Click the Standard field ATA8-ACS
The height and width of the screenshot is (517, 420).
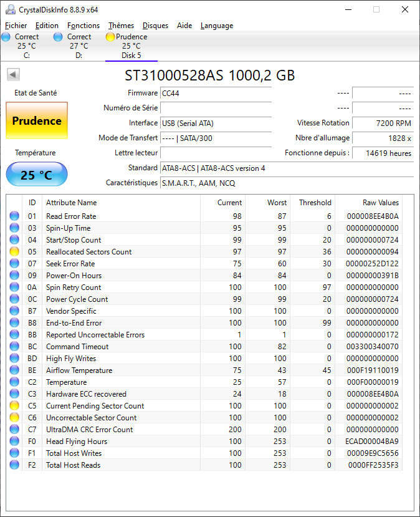point(287,168)
